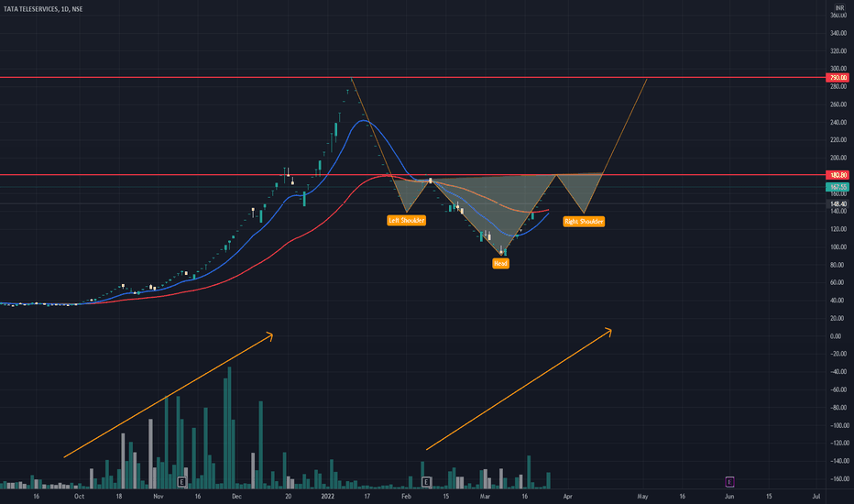Select the Right Shoulder label
Viewport: 854px width, 504px height.
click(584, 221)
